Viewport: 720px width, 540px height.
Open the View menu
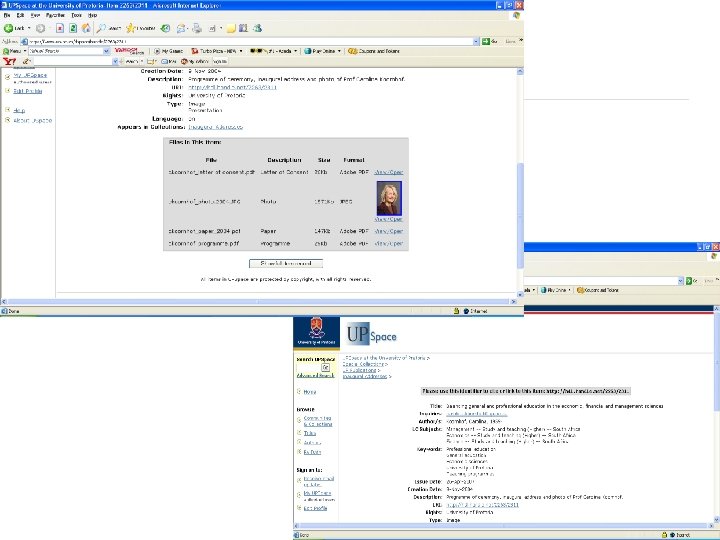click(x=35, y=15)
